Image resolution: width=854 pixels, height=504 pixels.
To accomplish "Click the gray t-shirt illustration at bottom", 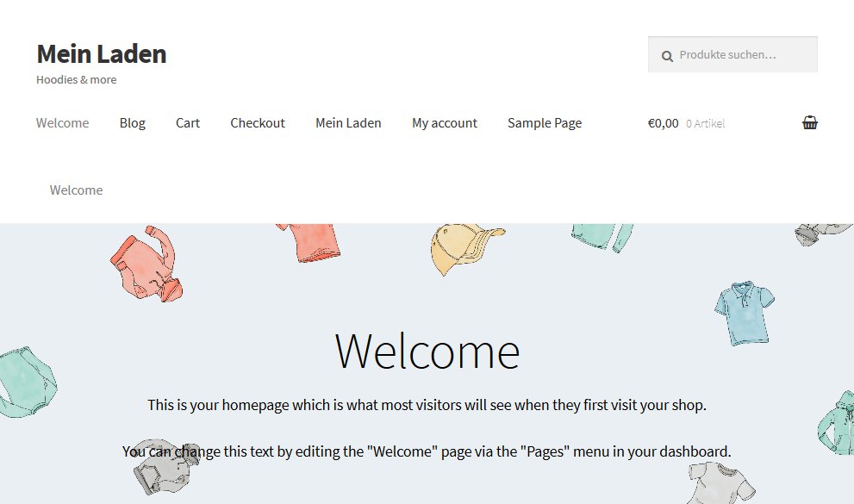I will pos(722,482).
